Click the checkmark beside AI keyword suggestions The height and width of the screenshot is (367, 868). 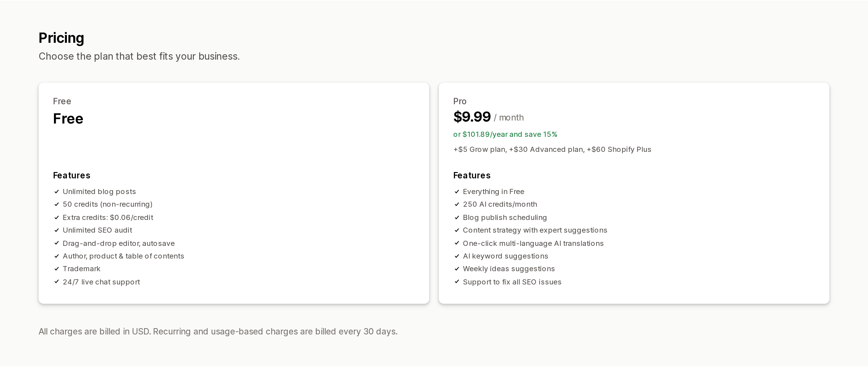457,256
